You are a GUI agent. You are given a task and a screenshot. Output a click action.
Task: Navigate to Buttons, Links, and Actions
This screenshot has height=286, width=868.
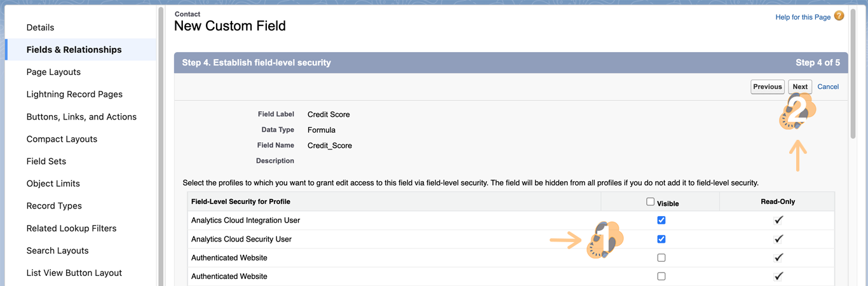[x=81, y=117]
